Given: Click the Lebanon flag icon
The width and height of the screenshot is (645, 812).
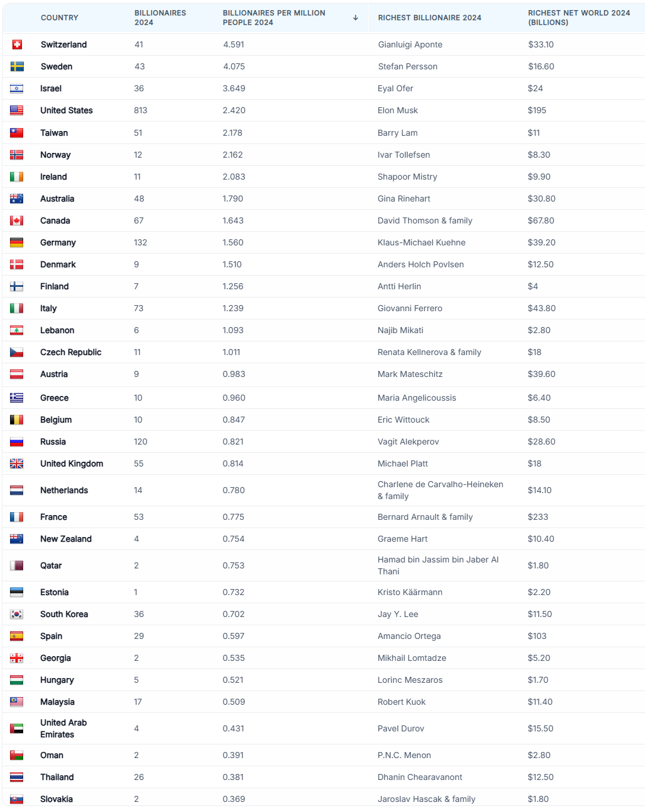Looking at the screenshot, I should (17, 330).
